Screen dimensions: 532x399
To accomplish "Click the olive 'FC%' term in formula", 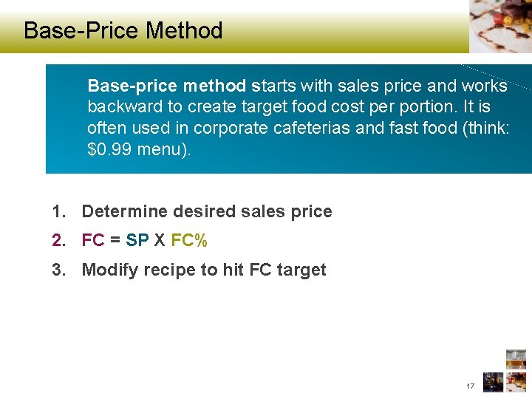I will click(189, 241).
